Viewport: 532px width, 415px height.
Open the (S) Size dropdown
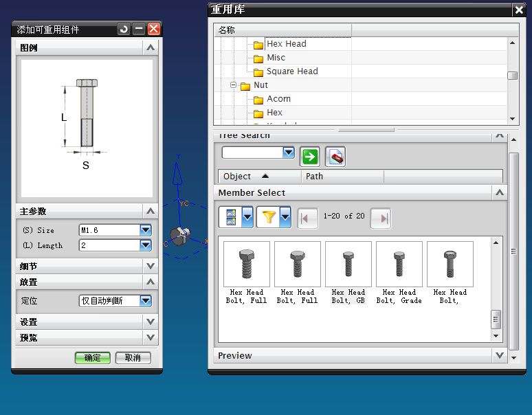pyautogui.click(x=146, y=230)
